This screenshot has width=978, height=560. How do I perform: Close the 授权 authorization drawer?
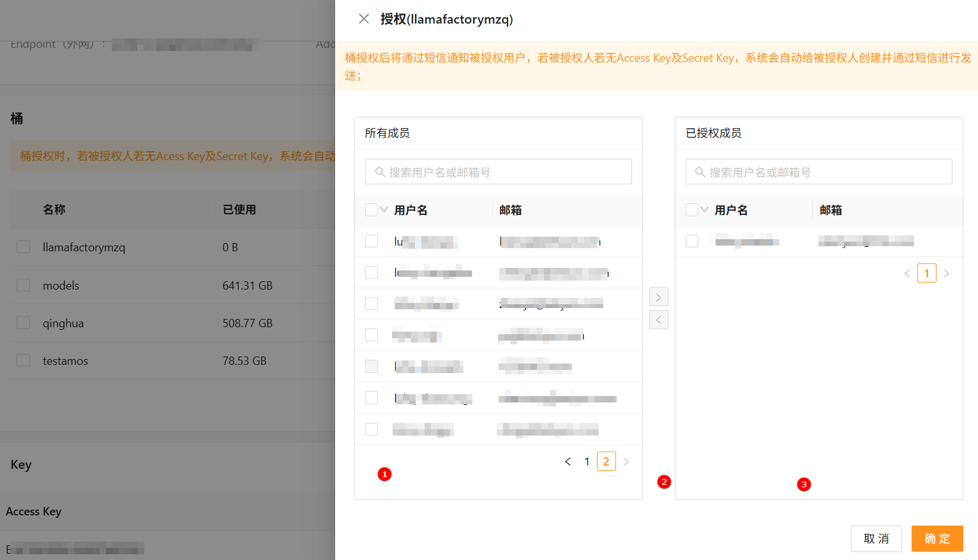364,18
